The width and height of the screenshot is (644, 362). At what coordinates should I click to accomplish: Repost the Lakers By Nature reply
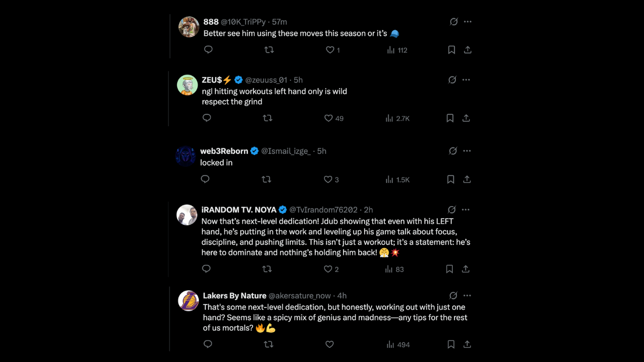click(x=269, y=344)
